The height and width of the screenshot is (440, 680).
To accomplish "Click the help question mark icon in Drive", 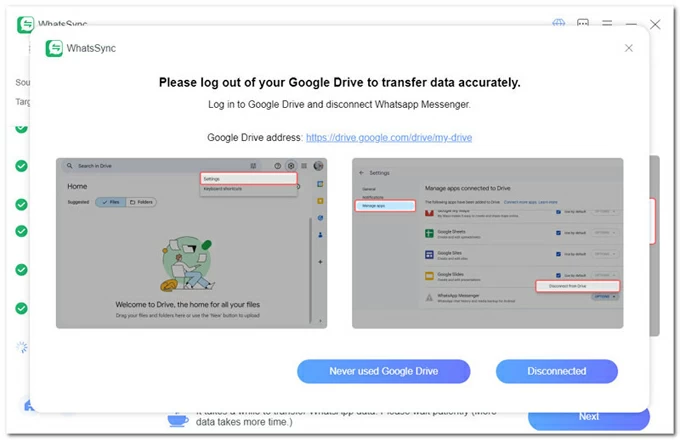I will click(x=277, y=166).
